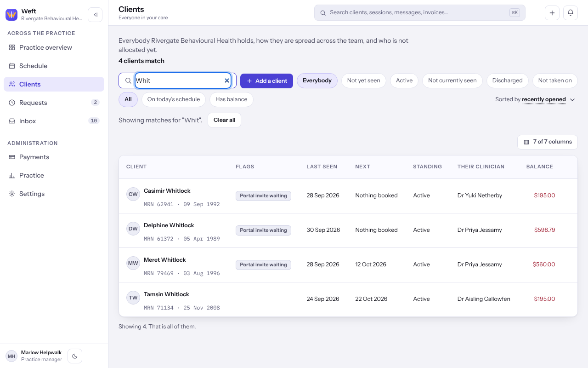This screenshot has width=588, height=368.
Task: Click the CW avatar for Casimir Whitlock
Action: point(133,194)
